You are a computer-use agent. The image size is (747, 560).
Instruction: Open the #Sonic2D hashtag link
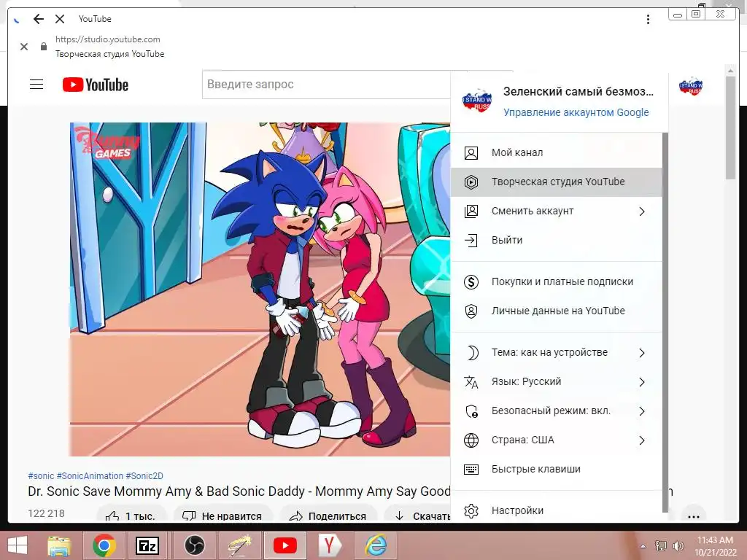click(144, 475)
